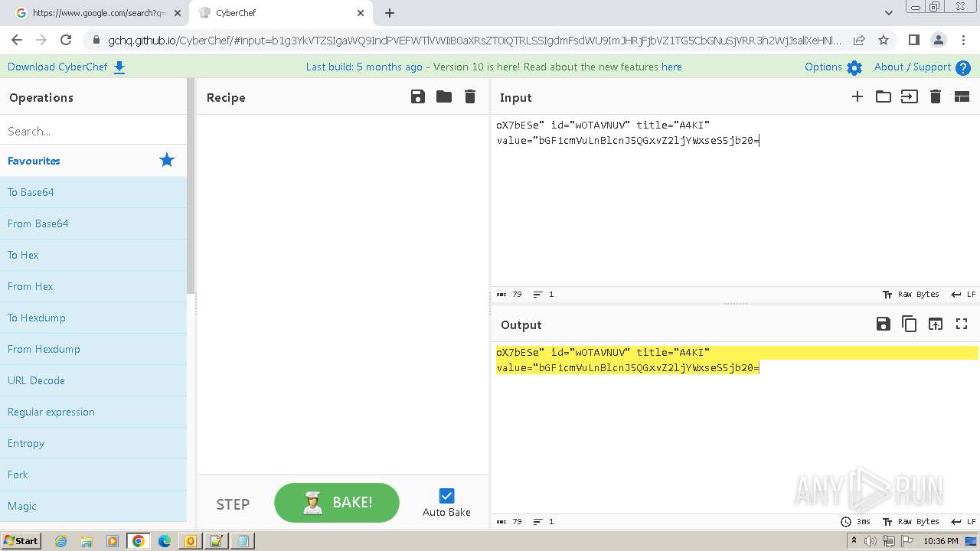Open the Windows Start menu
The height and width of the screenshot is (551, 980).
(21, 540)
